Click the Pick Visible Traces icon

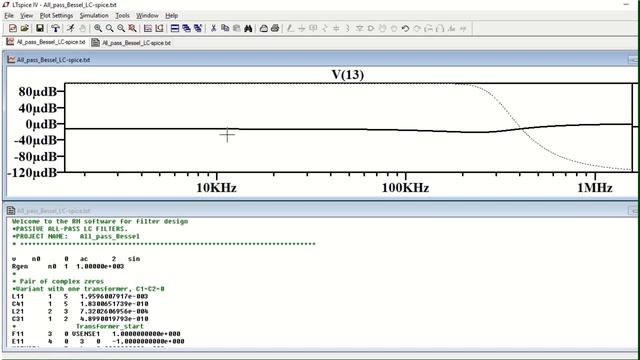(148, 28)
